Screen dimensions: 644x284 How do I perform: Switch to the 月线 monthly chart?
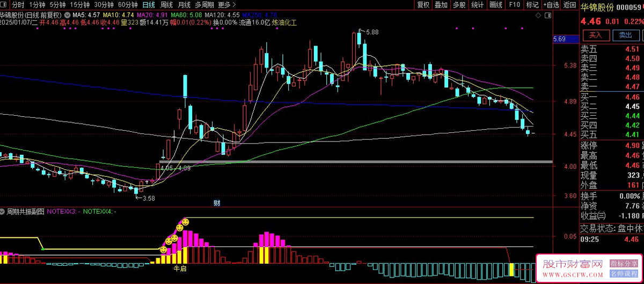click(184, 5)
